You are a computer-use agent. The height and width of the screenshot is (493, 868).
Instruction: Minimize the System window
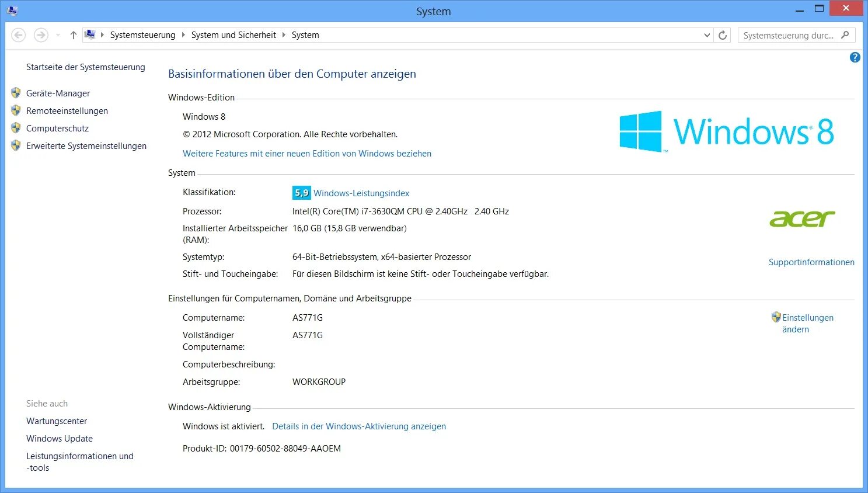tap(800, 9)
